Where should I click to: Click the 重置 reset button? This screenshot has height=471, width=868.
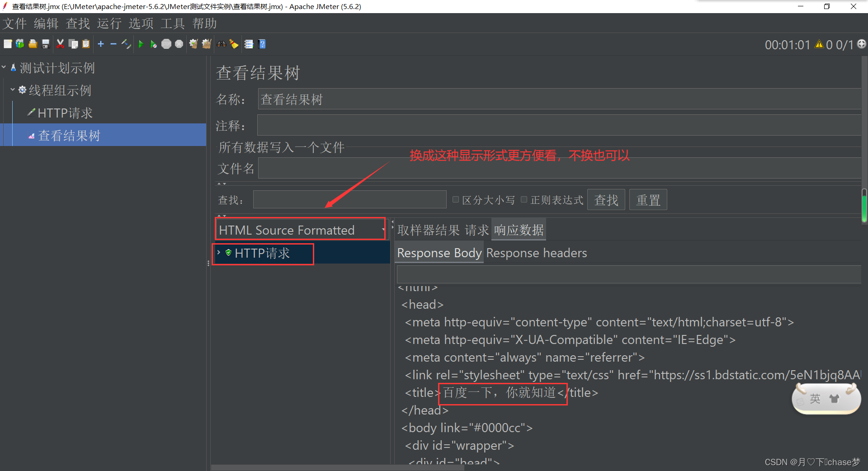click(x=648, y=200)
